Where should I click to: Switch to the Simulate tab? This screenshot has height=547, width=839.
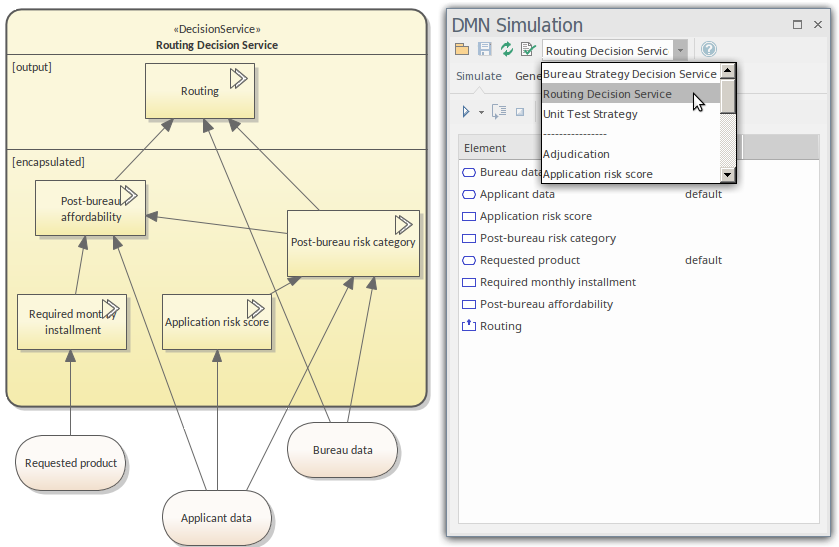pos(479,76)
